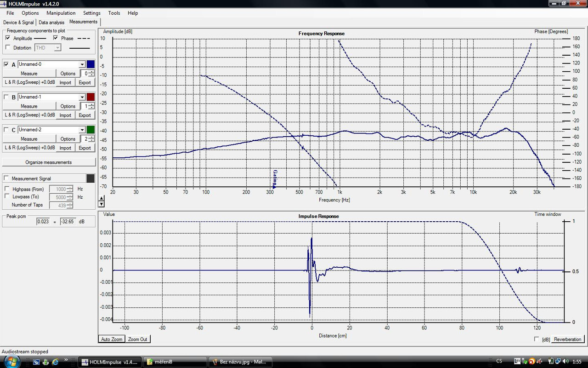
Task: Switch to Data analysis tab
Action: click(x=51, y=22)
